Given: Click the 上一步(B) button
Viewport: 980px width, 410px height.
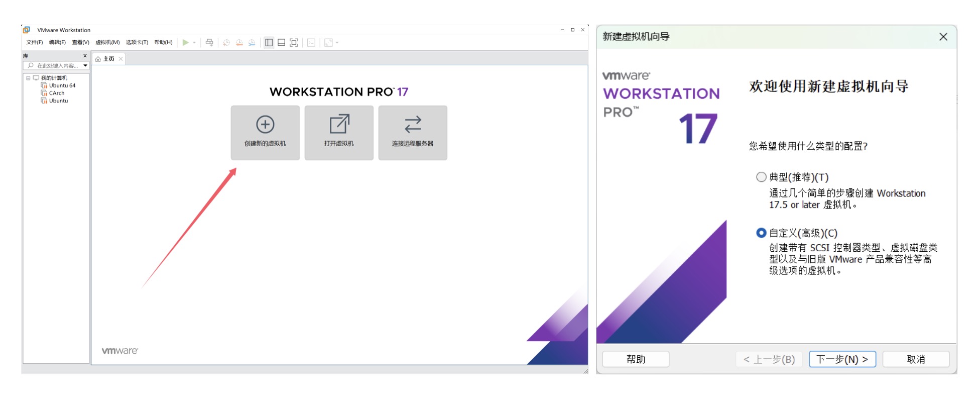Looking at the screenshot, I should (x=769, y=359).
